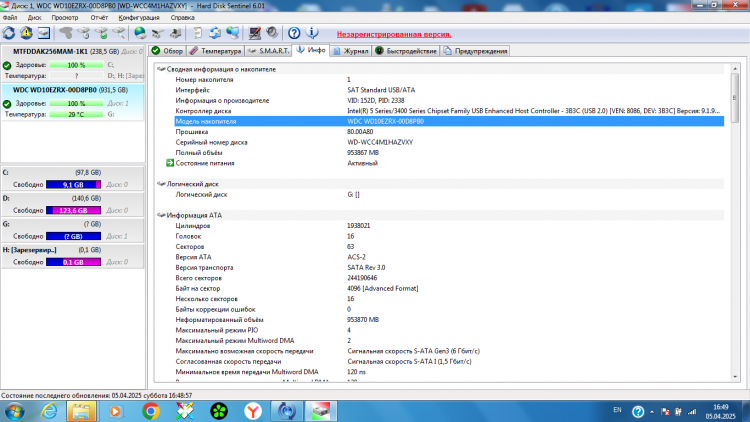This screenshot has width=750, height=422.
Task: Click the Hard Disk Sentinel taskbar icon
Action: pyautogui.click(x=321, y=411)
